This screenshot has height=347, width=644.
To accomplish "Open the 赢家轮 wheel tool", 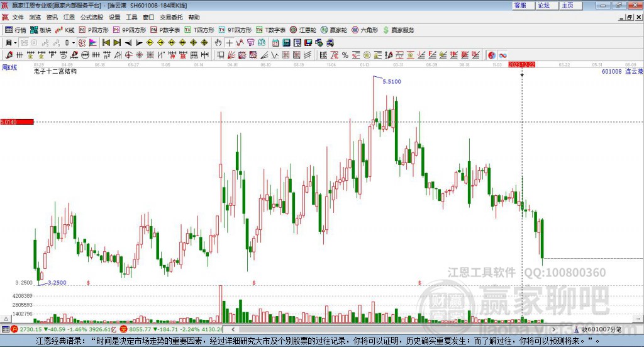I will click(334, 30).
